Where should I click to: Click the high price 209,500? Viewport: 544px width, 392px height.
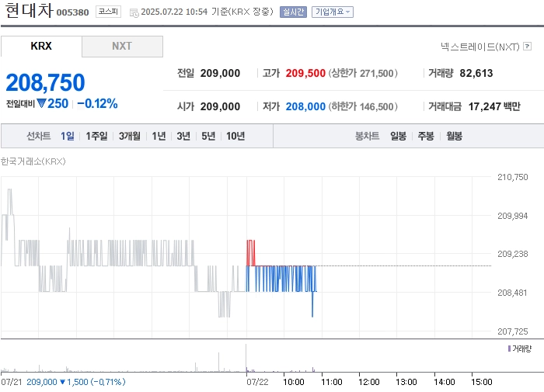click(x=305, y=73)
